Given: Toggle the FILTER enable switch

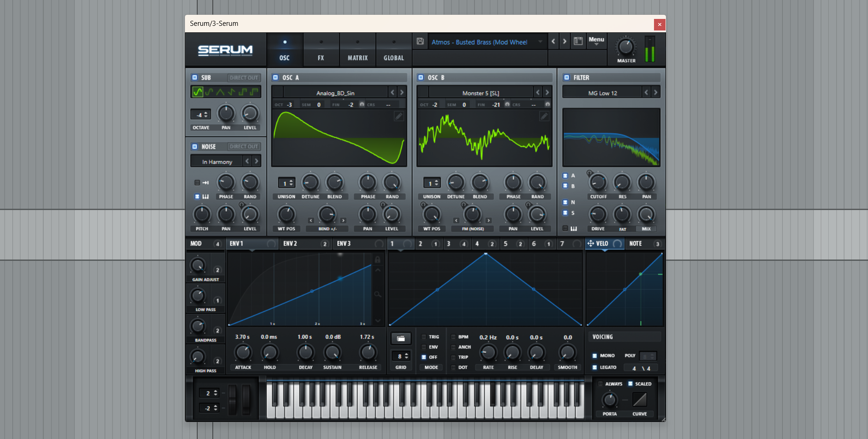Looking at the screenshot, I should (x=566, y=78).
